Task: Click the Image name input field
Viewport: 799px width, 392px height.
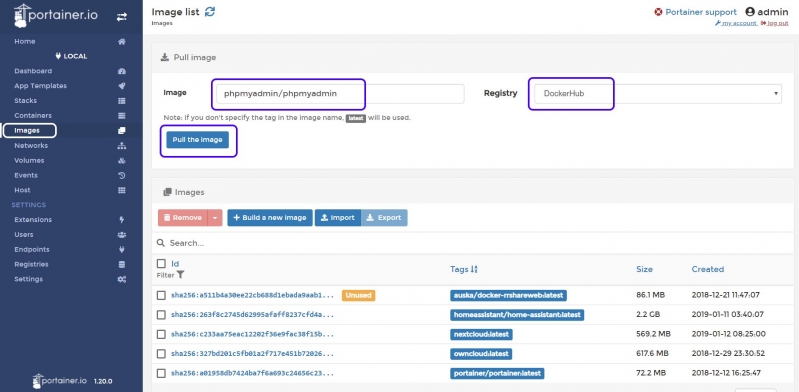Action: [x=340, y=94]
